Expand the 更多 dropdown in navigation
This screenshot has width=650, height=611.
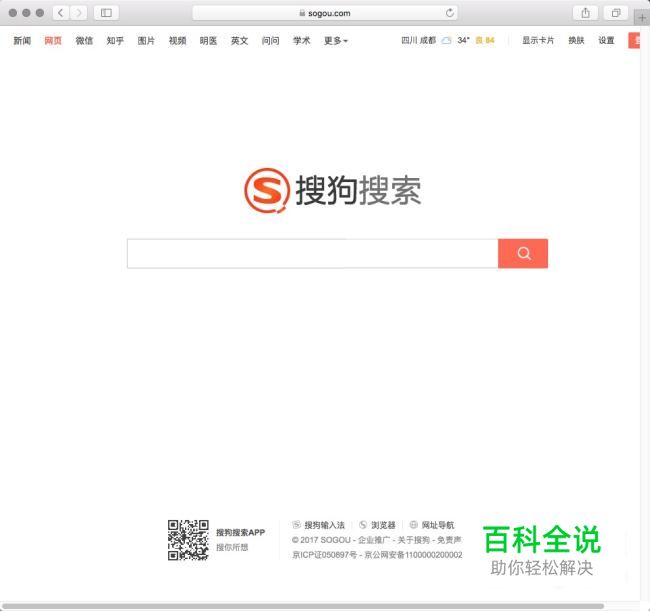tap(335, 40)
